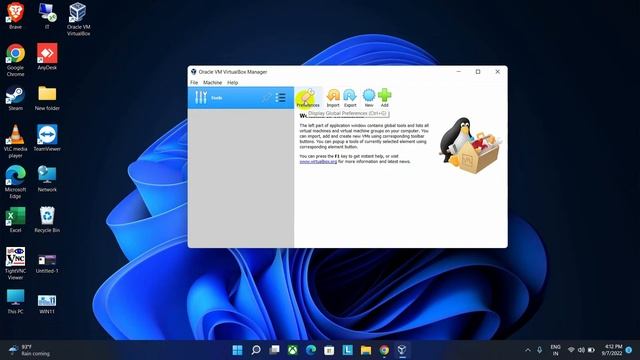Open Brave browser desktop shortcut
This screenshot has width=640, height=360.
[16, 16]
